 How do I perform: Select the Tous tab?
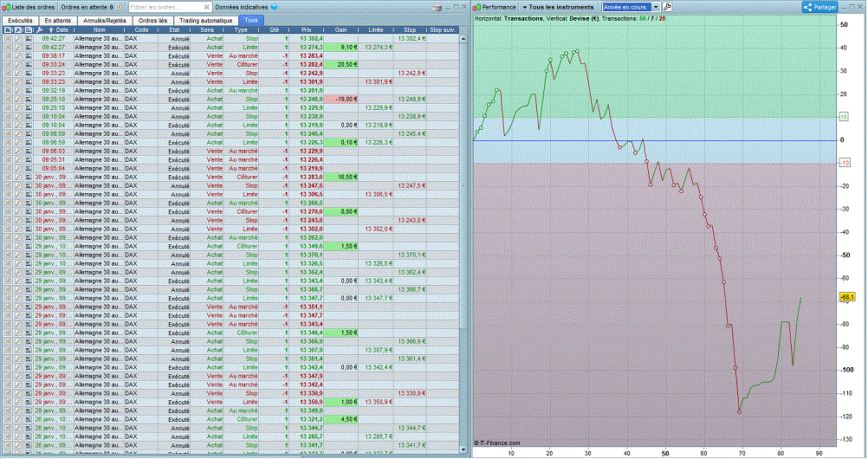coord(251,21)
